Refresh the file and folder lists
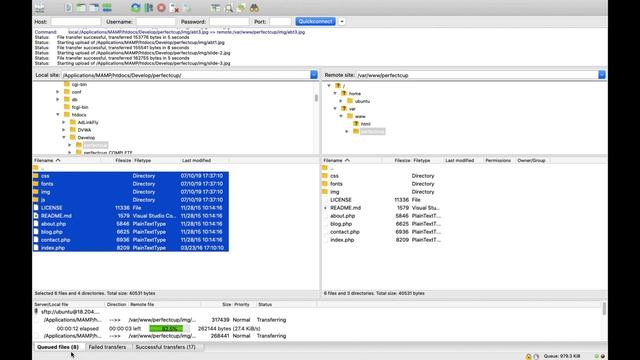 [x=136, y=7]
